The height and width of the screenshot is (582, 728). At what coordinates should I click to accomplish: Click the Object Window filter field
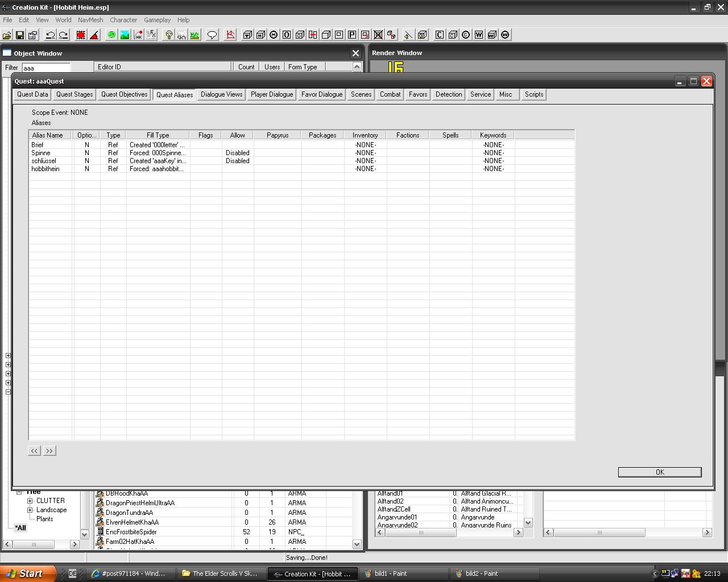pos(45,68)
